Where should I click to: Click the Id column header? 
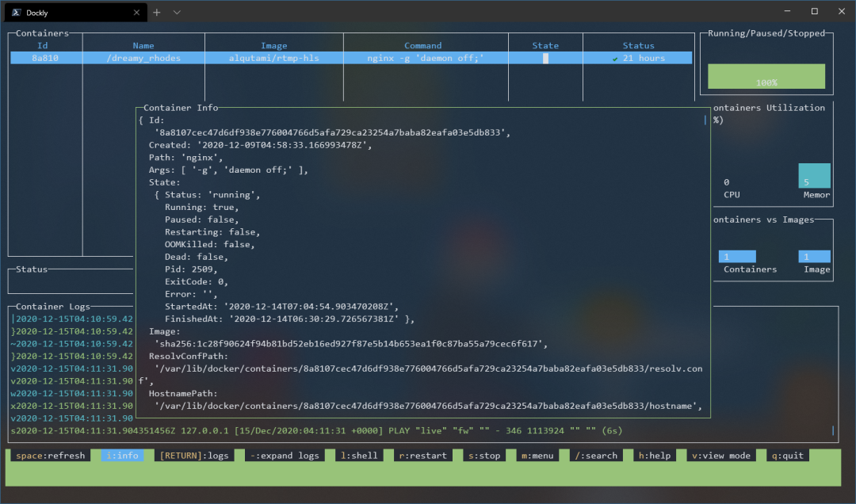43,45
